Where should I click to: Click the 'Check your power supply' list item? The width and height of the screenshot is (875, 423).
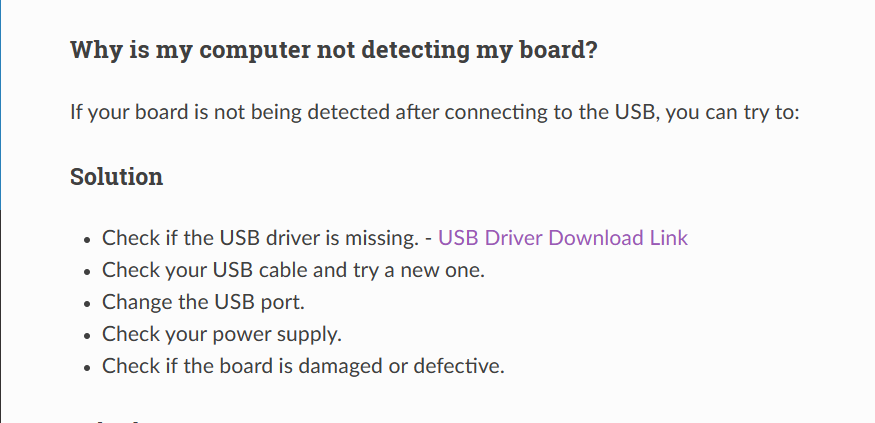click(x=222, y=334)
